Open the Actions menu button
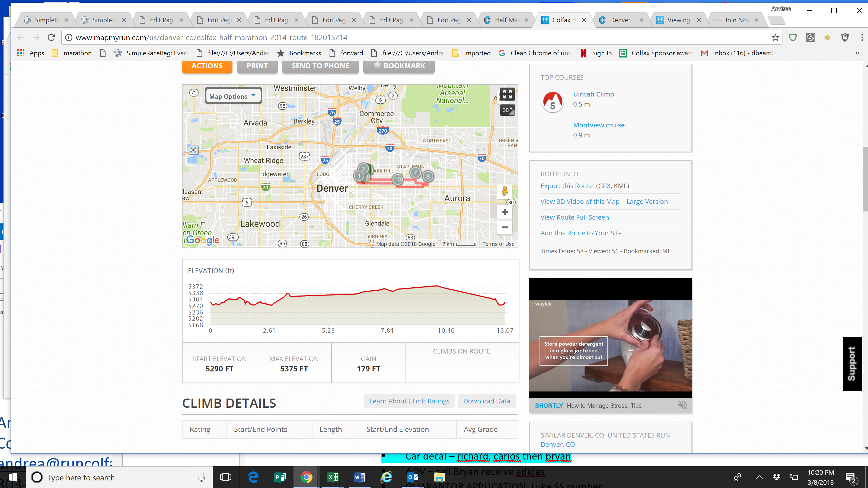This screenshot has height=488, width=868. point(207,66)
